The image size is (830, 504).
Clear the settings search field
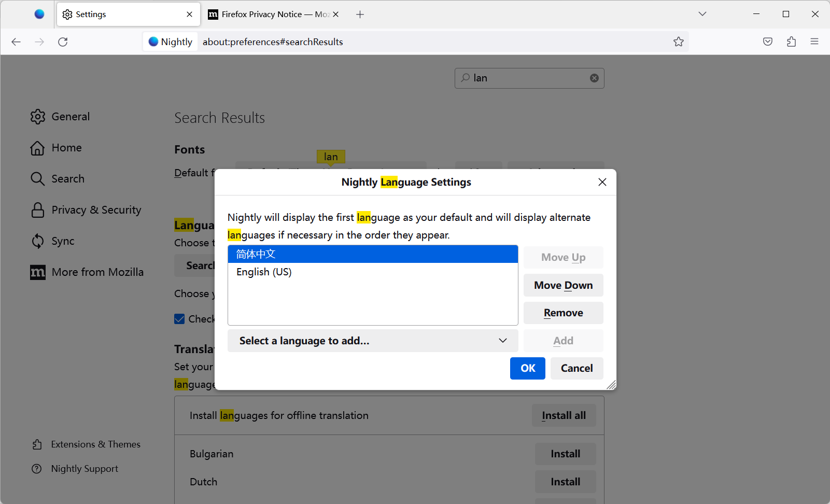pyautogui.click(x=594, y=78)
